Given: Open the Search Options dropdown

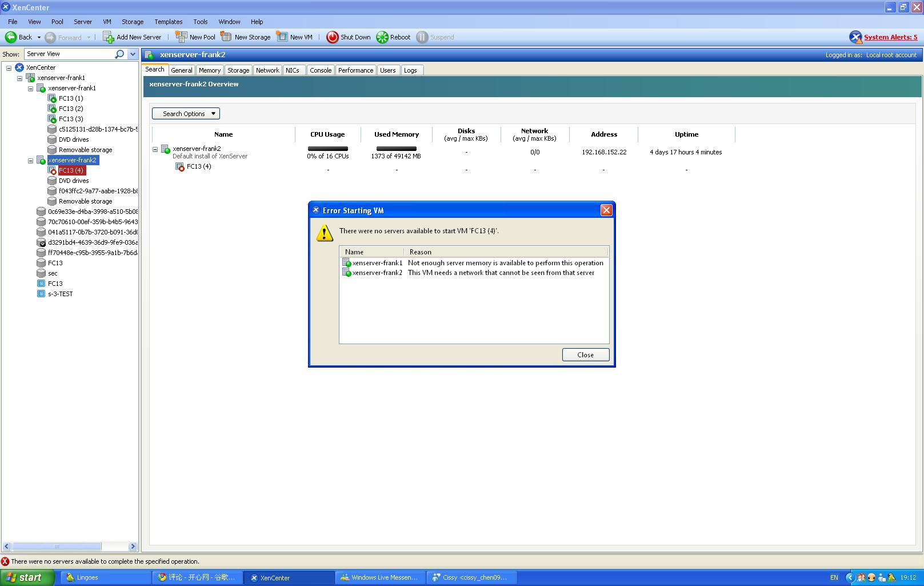Looking at the screenshot, I should pos(186,114).
